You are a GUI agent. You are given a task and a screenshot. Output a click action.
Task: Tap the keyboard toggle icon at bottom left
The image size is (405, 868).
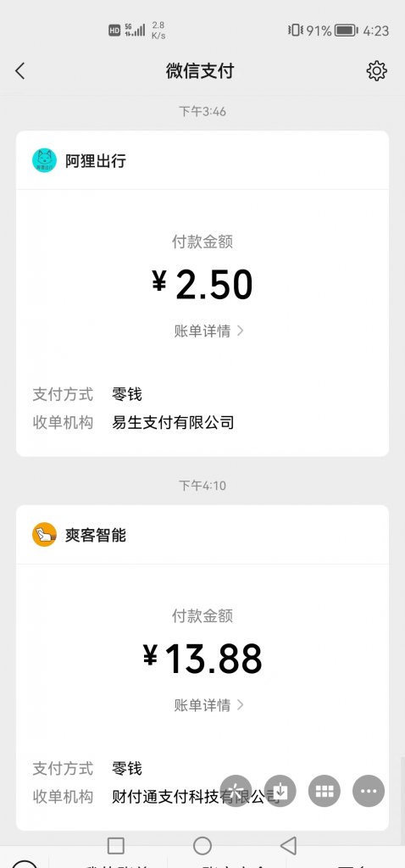(x=25, y=864)
